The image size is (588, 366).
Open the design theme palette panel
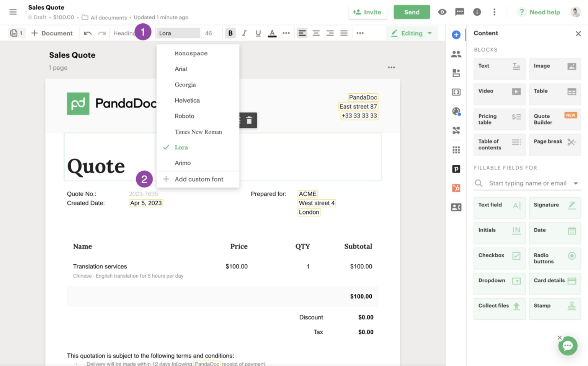coord(456,111)
